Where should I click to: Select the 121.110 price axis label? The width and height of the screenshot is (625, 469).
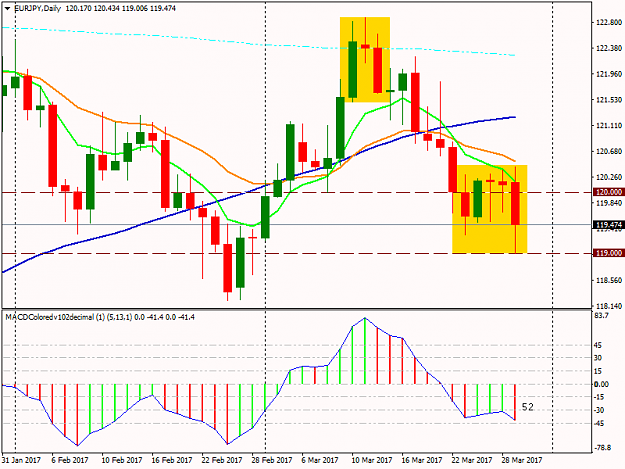coord(609,126)
